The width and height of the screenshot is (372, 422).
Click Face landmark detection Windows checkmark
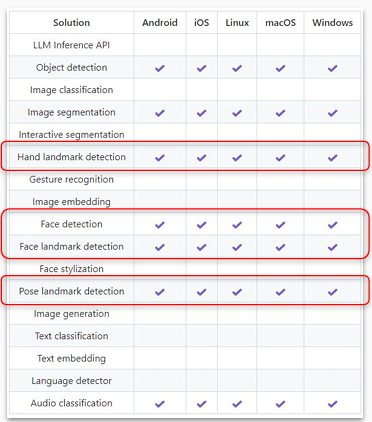(x=332, y=247)
